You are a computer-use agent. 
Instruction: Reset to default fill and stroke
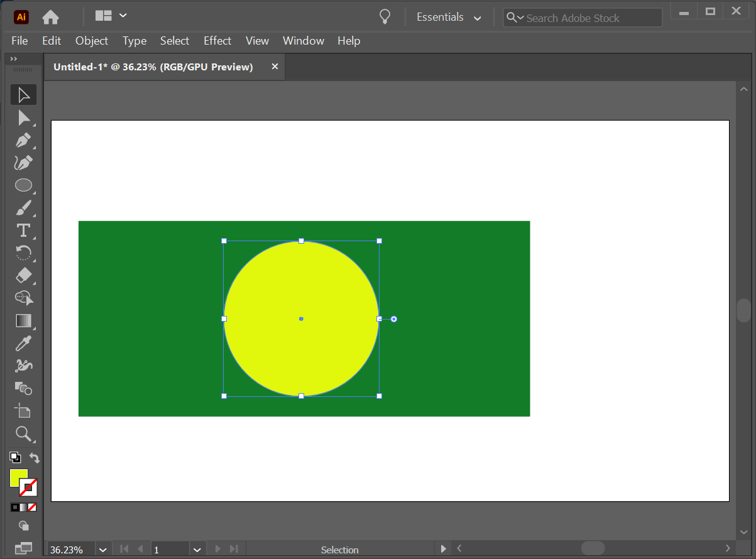(x=14, y=457)
